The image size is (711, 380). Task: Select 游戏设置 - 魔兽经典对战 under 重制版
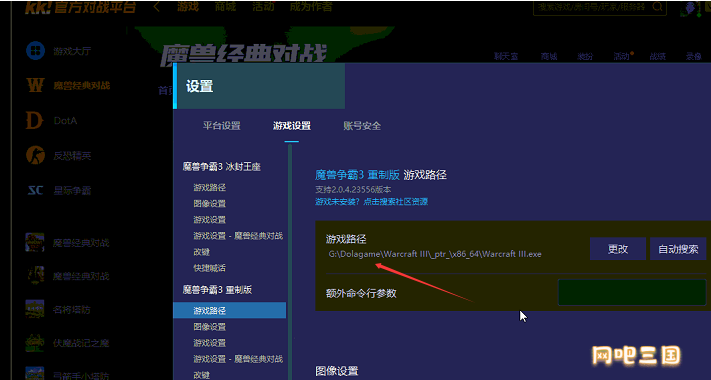click(x=238, y=359)
